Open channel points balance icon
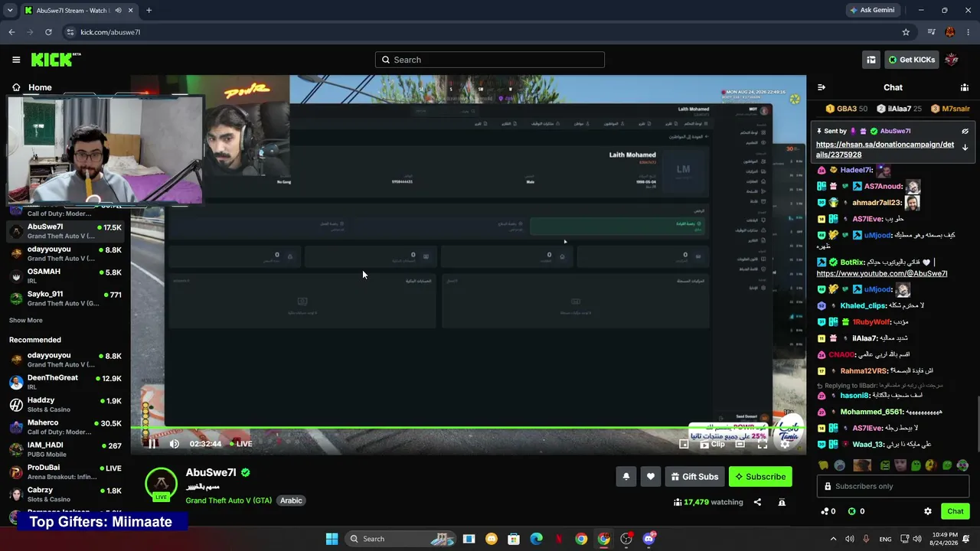The width and height of the screenshot is (980, 551). (x=828, y=511)
